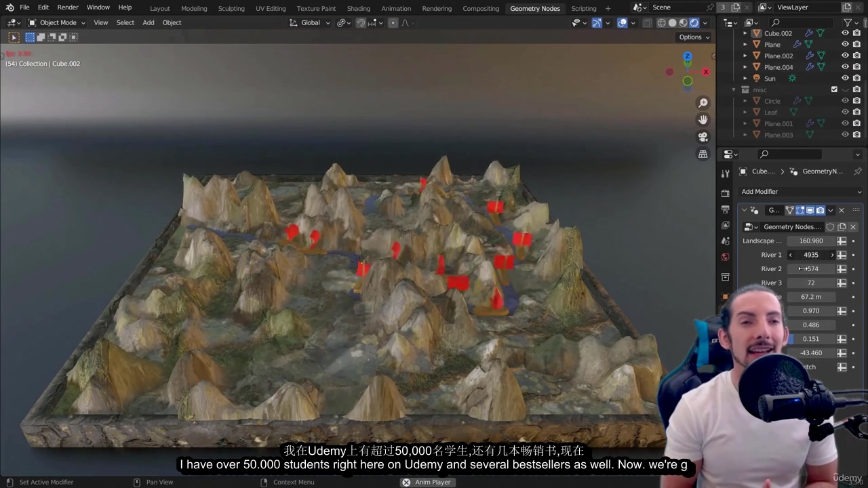Image resolution: width=868 pixels, height=488 pixels.
Task: Click the X axis navigation gizmo
Action: pyautogui.click(x=706, y=72)
